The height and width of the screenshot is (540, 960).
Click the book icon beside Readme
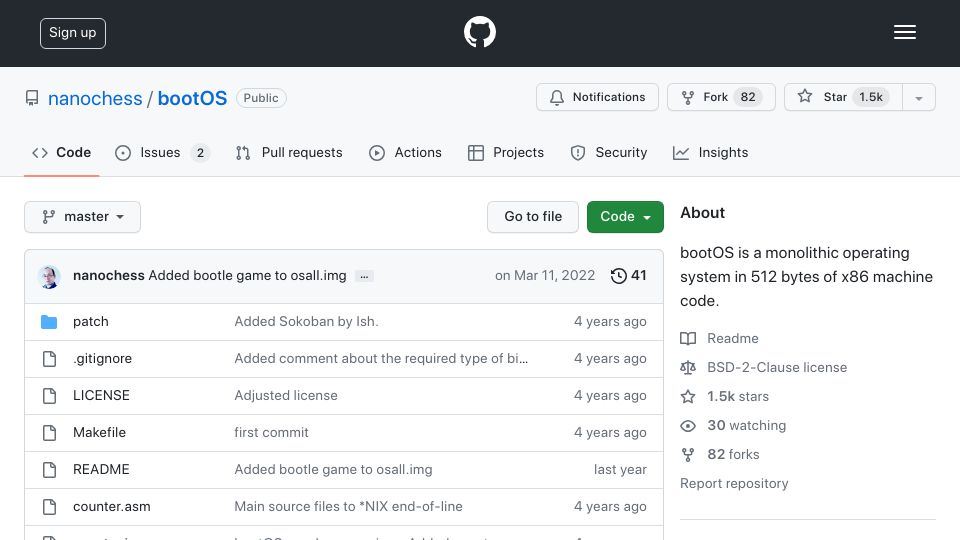pos(688,339)
